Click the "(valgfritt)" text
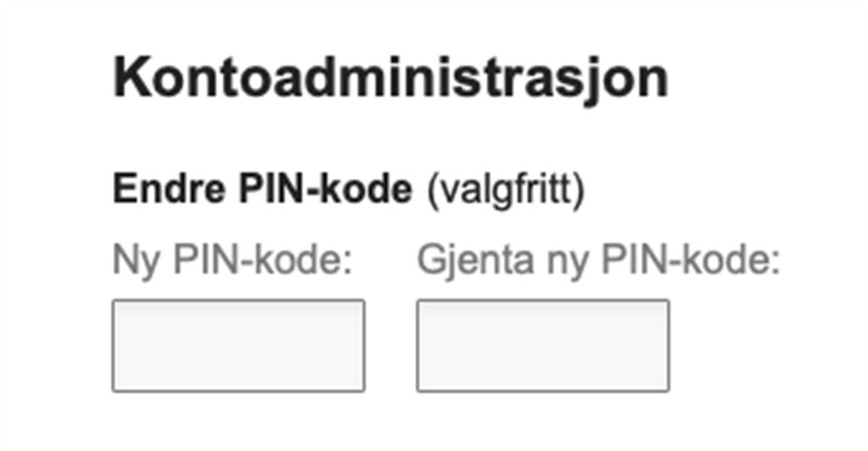Viewport: 868px width, 451px height. pyautogui.click(x=505, y=191)
